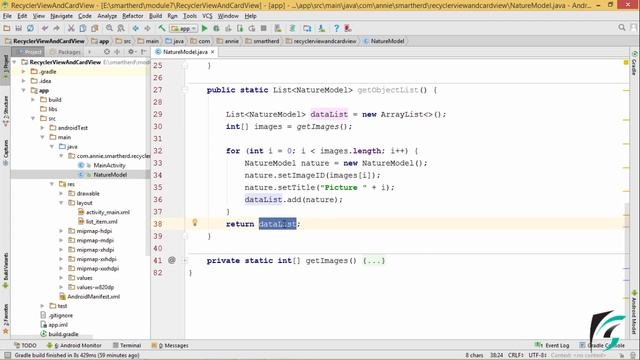Click the Copy icon in toolbar

click(83, 28)
